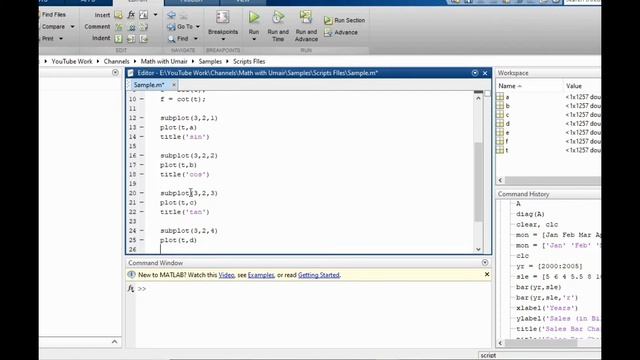
Task: Open the Examples link
Action: [x=261, y=275]
